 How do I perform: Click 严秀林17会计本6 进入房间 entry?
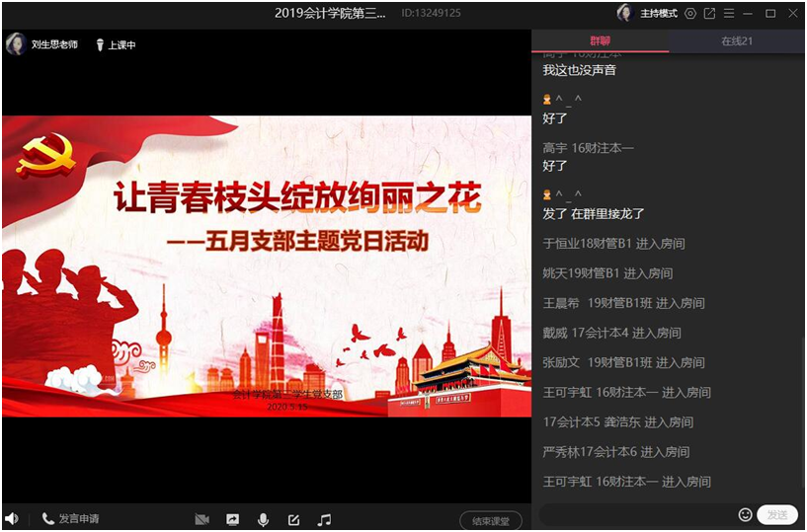(615, 452)
